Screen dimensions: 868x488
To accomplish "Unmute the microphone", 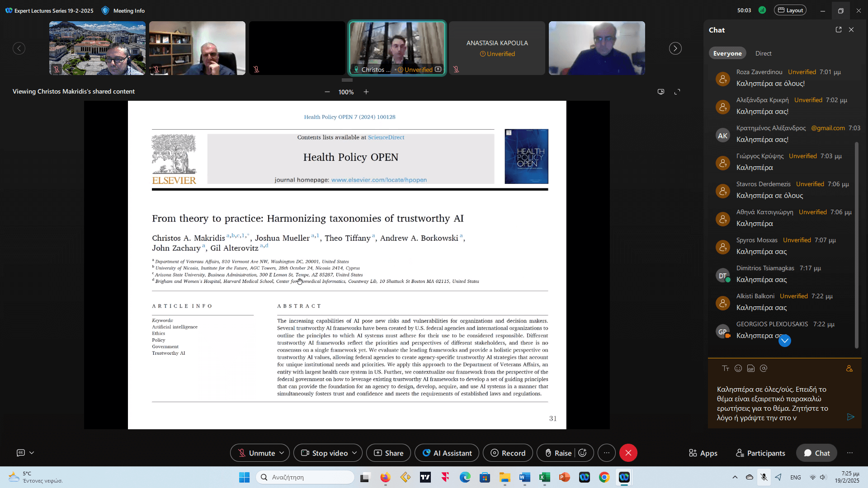I will (x=256, y=453).
